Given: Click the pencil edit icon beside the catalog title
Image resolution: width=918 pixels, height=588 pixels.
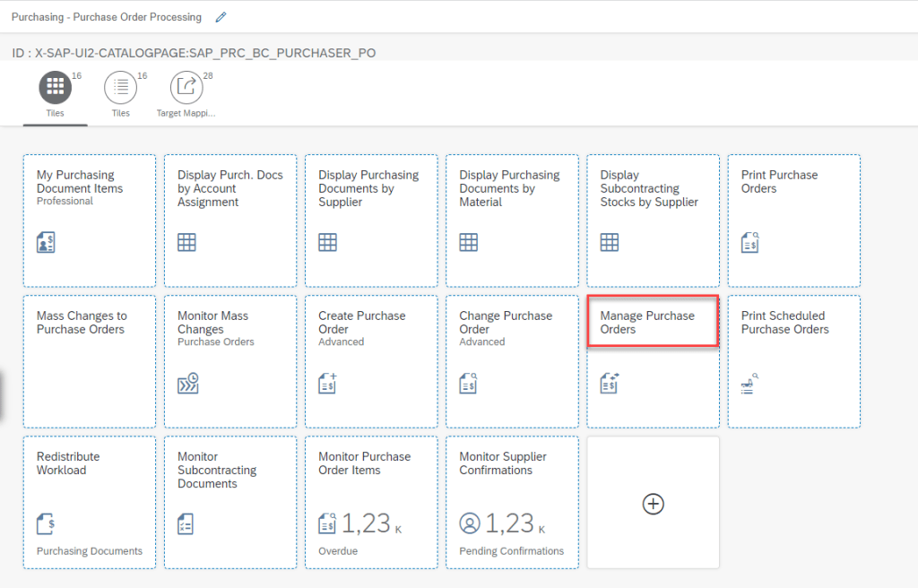Looking at the screenshot, I should click(x=221, y=17).
